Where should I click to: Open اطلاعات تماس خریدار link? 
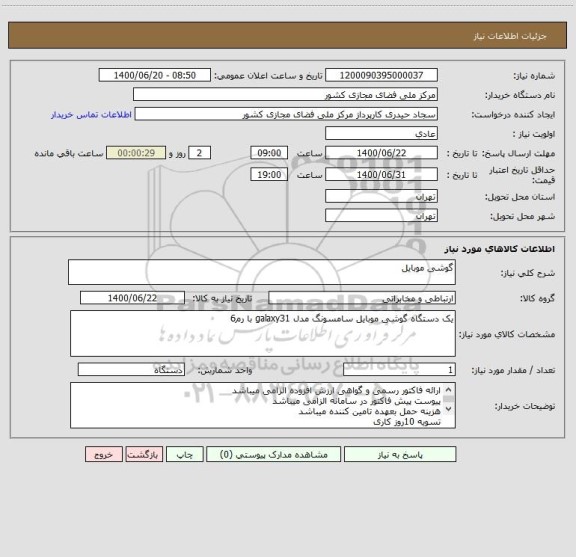91,115
